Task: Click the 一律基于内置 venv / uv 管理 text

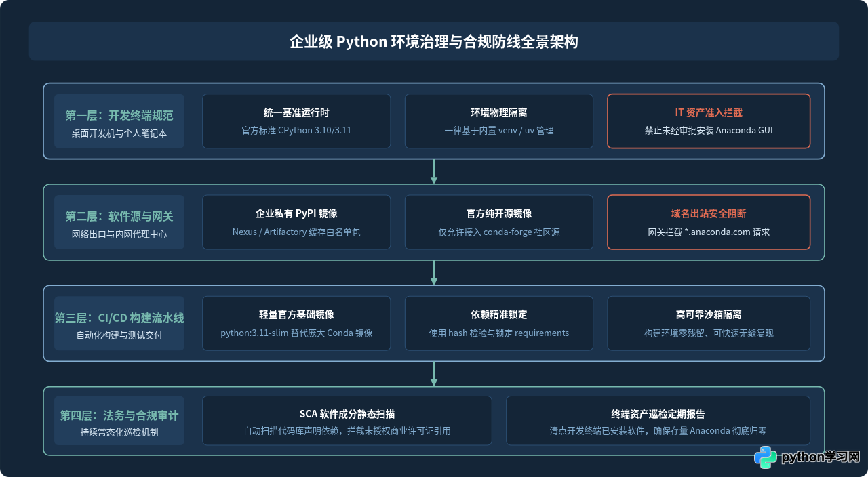Action: coord(499,130)
